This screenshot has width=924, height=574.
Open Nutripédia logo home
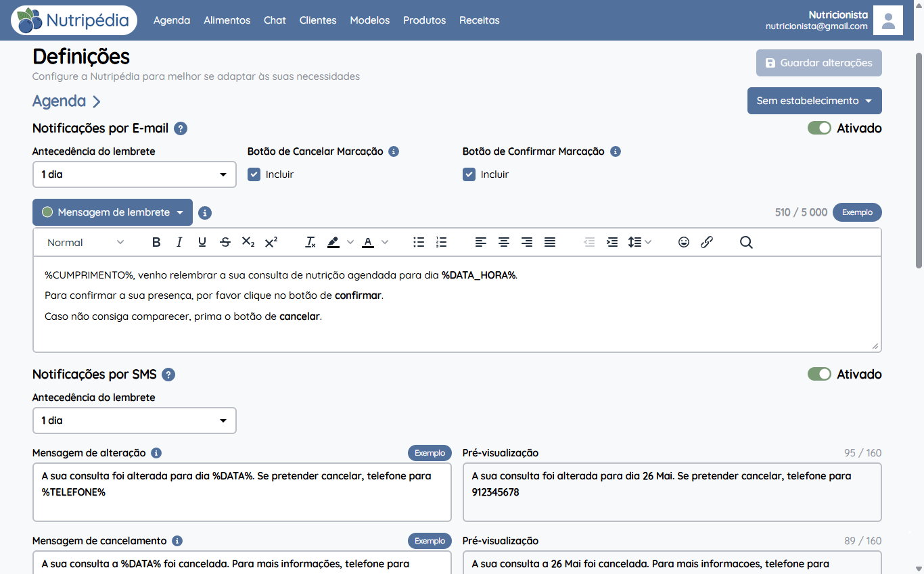pyautogui.click(x=74, y=20)
